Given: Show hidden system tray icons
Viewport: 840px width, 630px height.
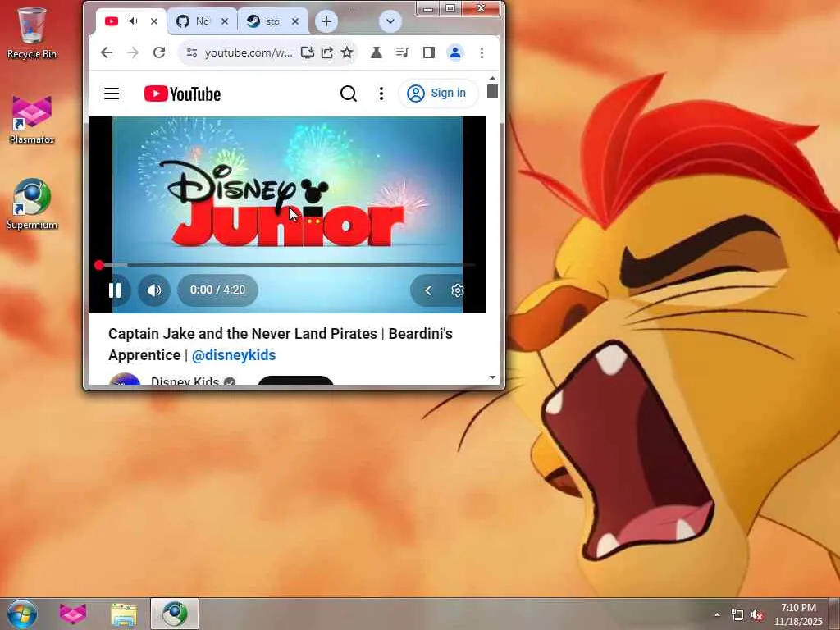Looking at the screenshot, I should (717, 614).
